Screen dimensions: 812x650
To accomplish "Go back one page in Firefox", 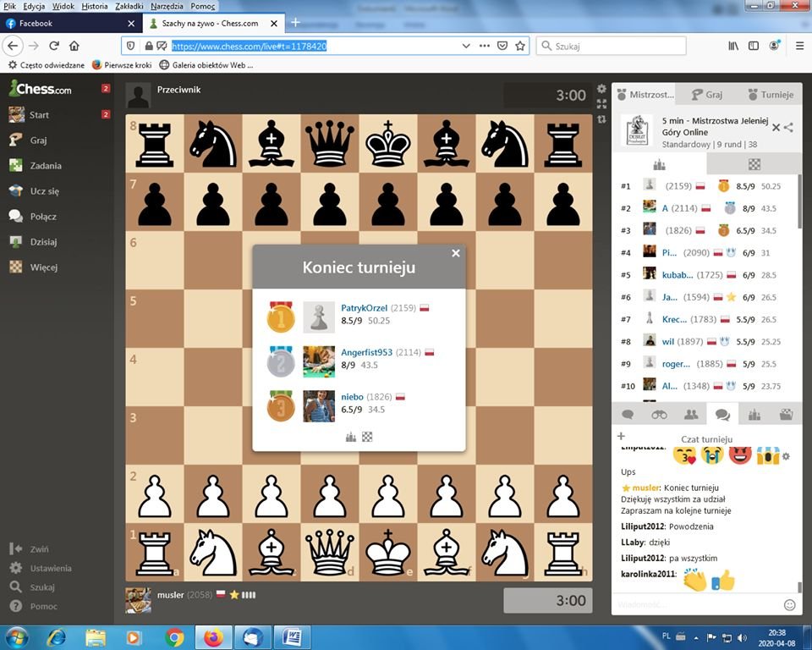I will coord(13,46).
